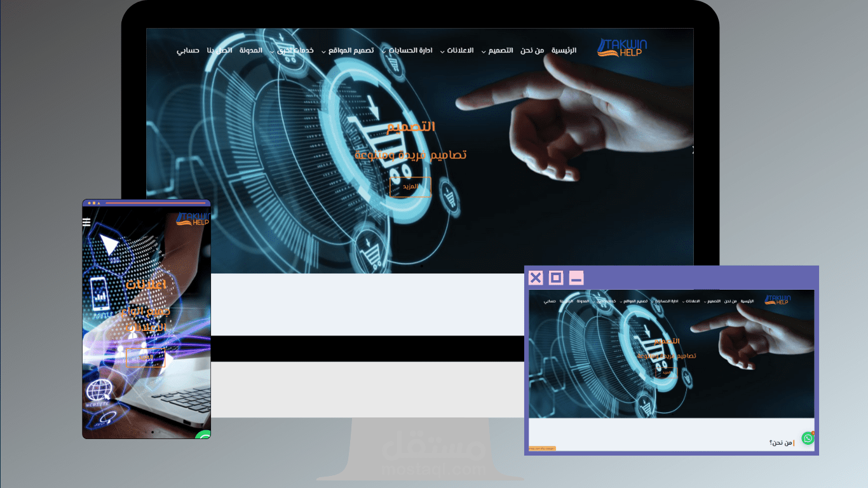This screenshot has height=488, width=868.
Task: Open المدونة link on the monitor
Action: coord(250,50)
